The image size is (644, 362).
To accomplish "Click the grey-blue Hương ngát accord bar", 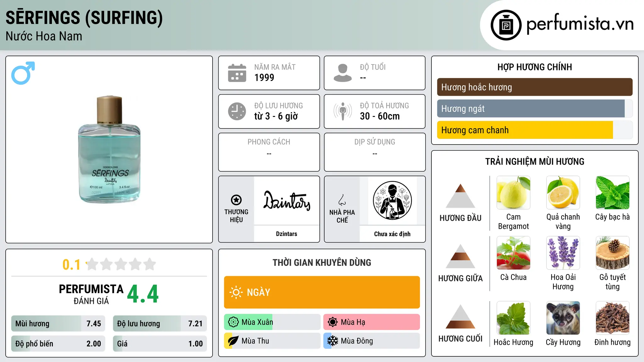I will point(535,108).
